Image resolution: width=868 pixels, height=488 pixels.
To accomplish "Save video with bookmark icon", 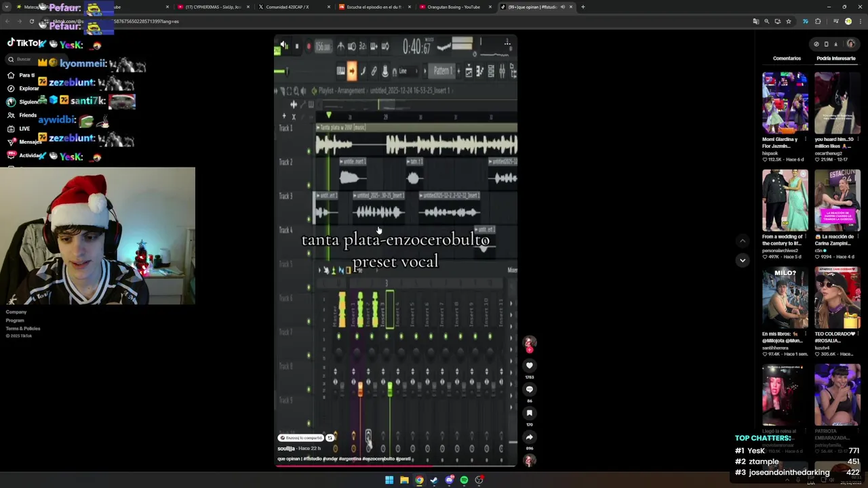I will (x=530, y=413).
